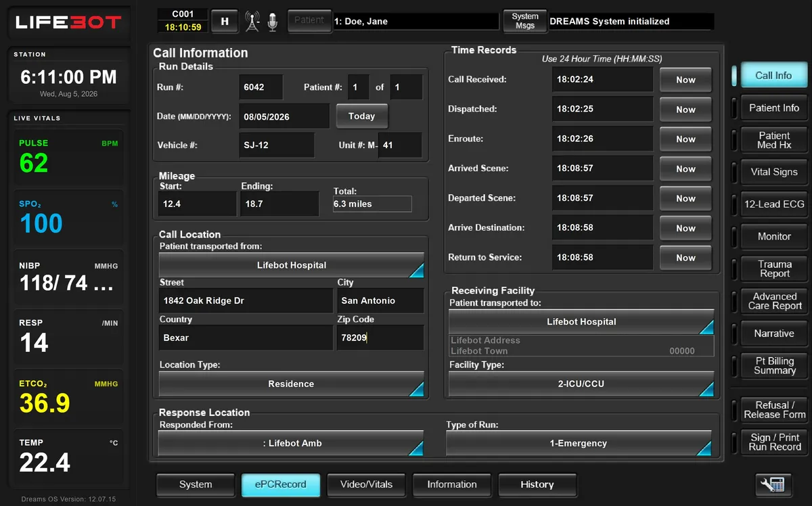
Task: Edit the Street field 1842 Oak Ridge Dr
Action: 246,300
